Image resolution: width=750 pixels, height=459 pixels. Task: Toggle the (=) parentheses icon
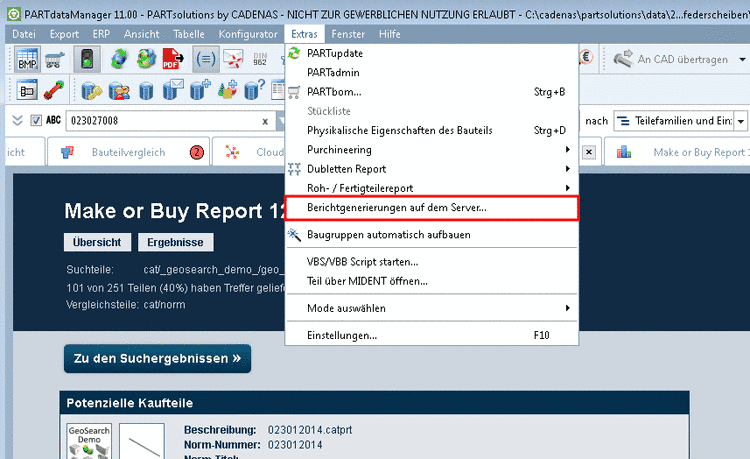click(206, 59)
